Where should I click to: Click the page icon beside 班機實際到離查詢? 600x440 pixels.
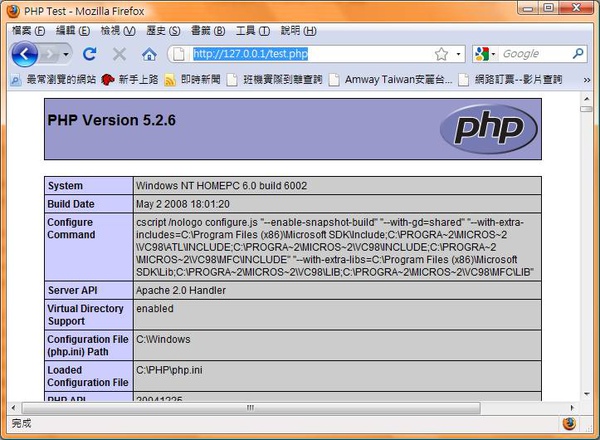(232, 80)
